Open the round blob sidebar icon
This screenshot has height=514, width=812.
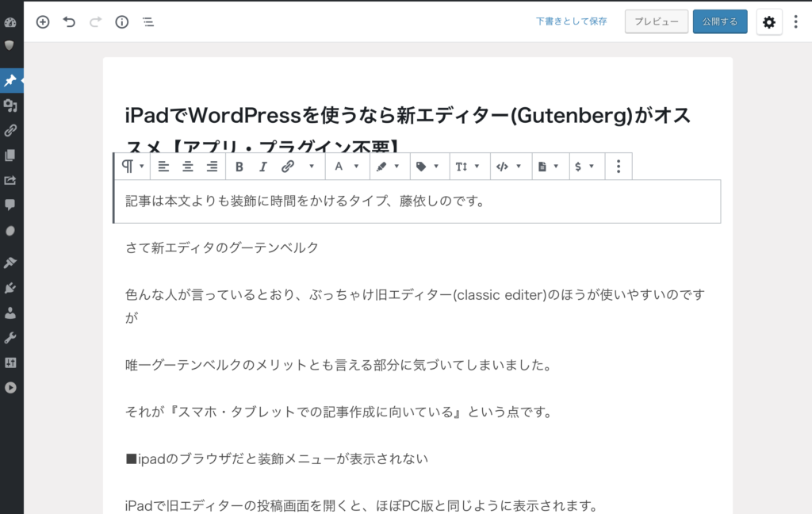click(x=10, y=231)
